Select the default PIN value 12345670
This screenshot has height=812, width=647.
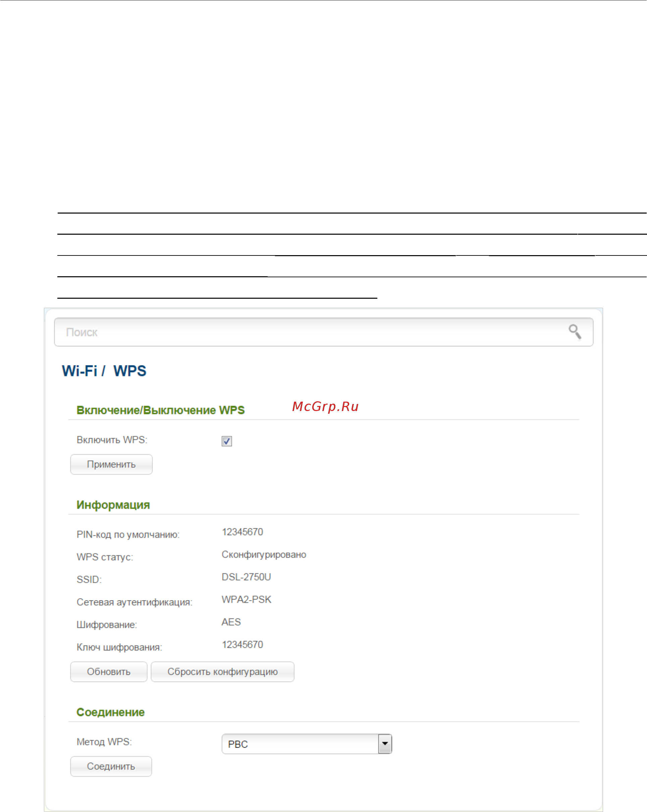242,532
